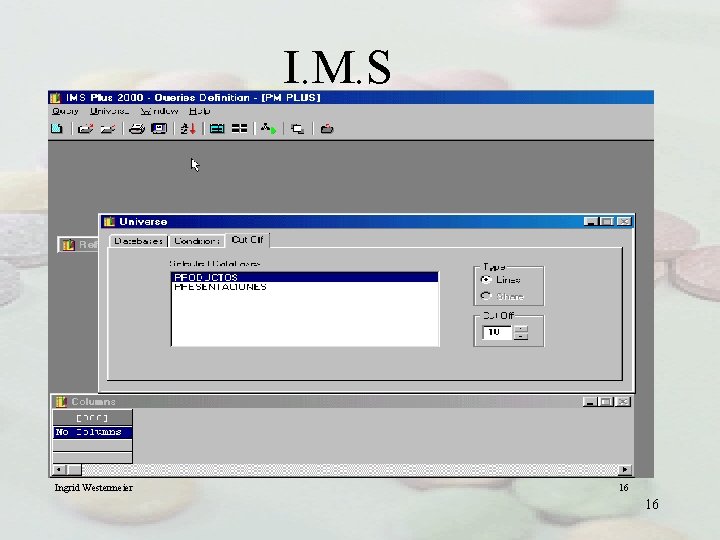Decrease the Cut Off value stepper
Image resolution: width=720 pixels, height=540 pixels.
click(521, 337)
